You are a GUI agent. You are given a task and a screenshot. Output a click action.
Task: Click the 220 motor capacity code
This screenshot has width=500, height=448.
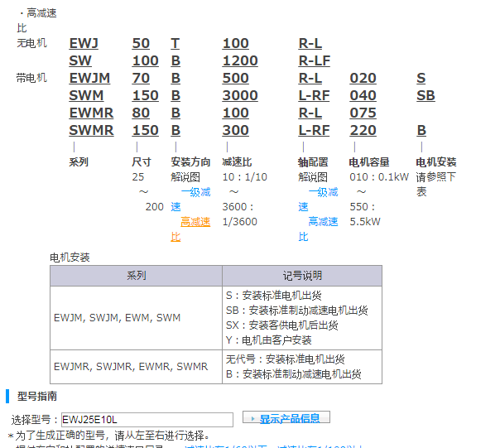[x=363, y=130]
